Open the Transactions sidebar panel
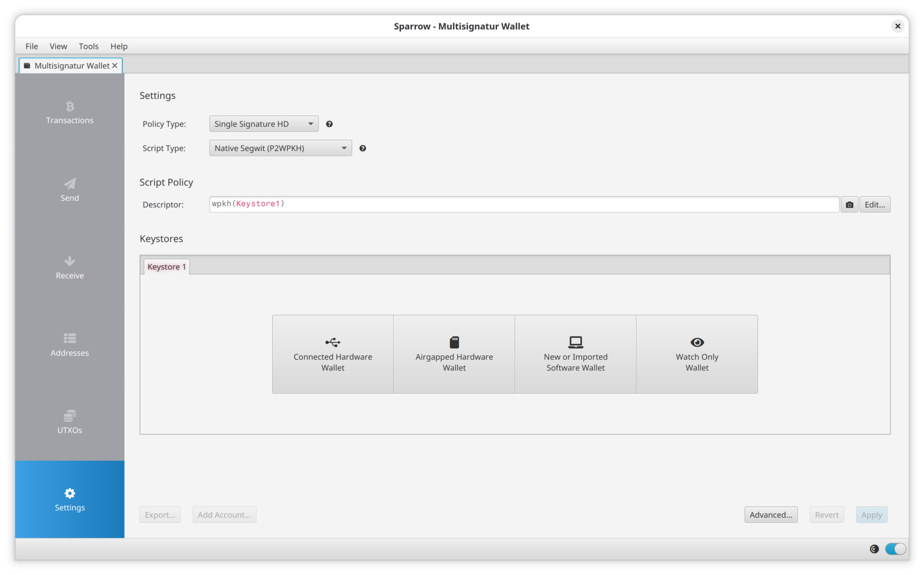 pyautogui.click(x=70, y=112)
